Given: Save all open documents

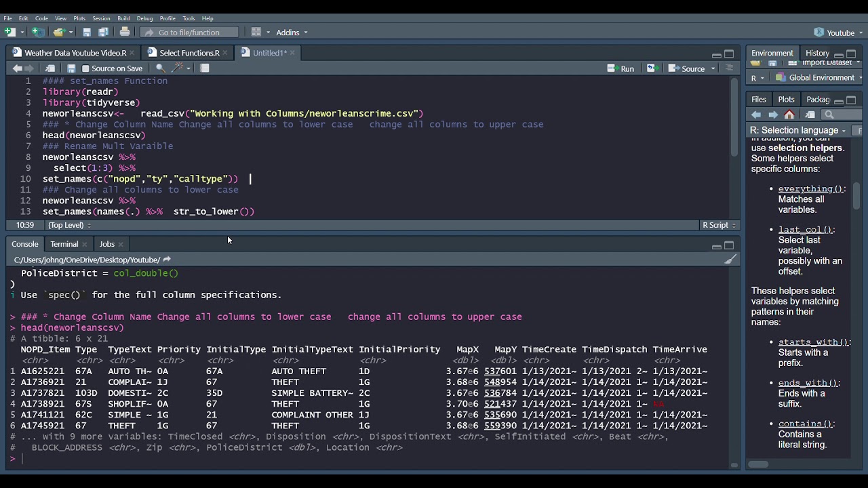Looking at the screenshot, I should tap(103, 32).
